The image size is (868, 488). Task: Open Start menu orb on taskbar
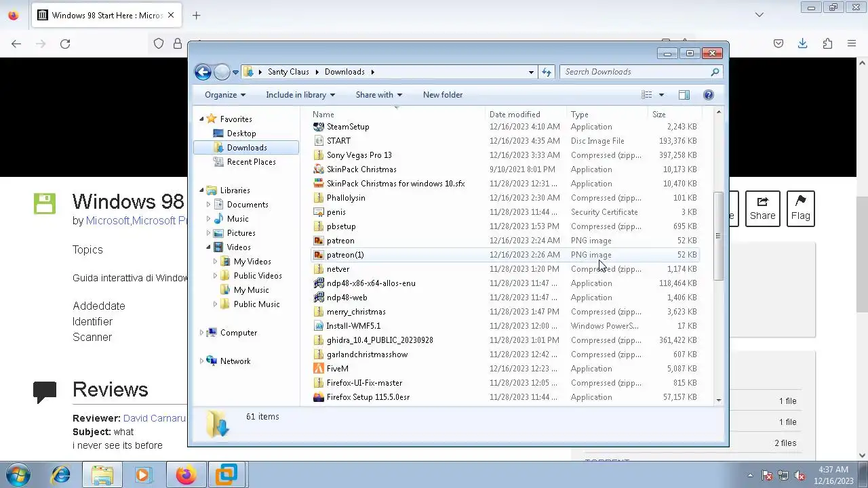18,475
